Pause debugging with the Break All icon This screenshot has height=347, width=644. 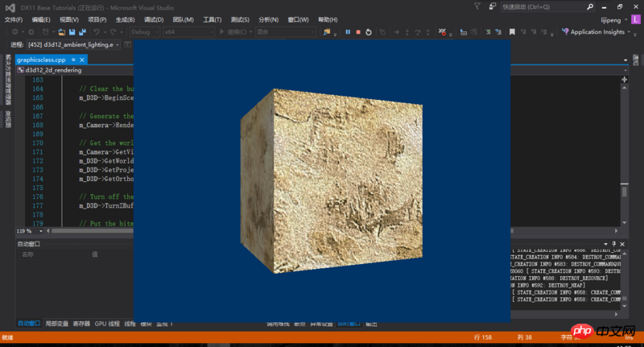[x=348, y=32]
